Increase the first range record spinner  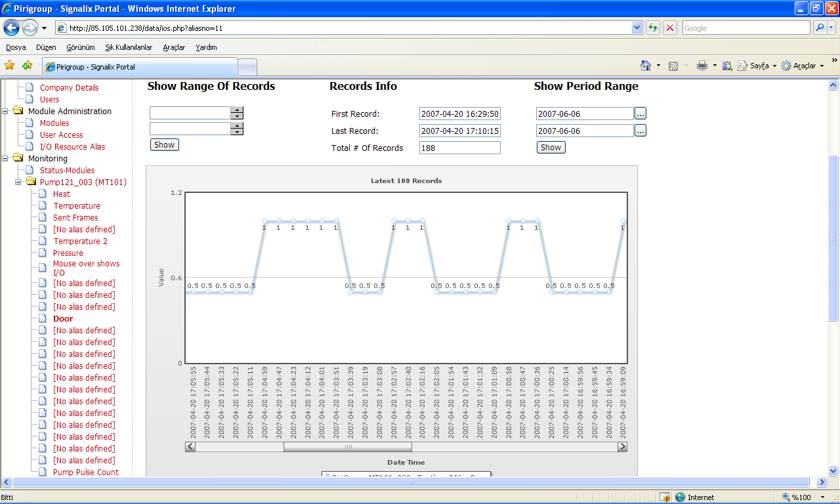[237, 110]
